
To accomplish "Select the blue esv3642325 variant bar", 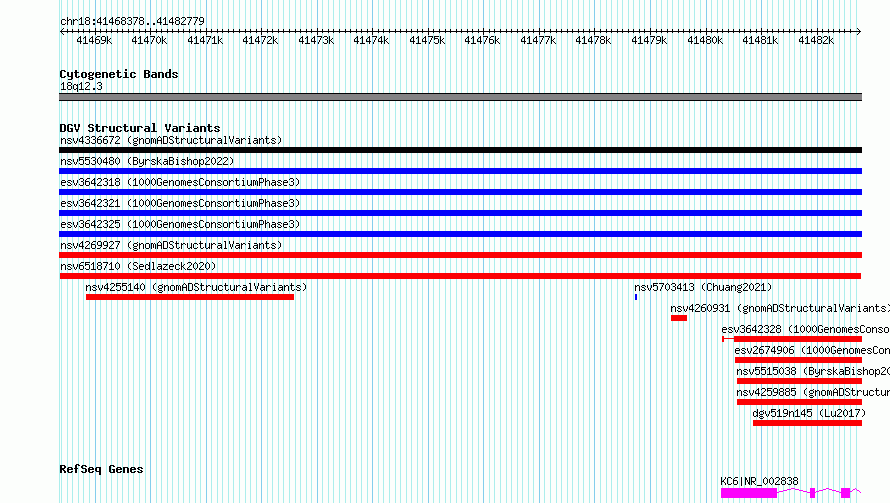I will pos(460,234).
